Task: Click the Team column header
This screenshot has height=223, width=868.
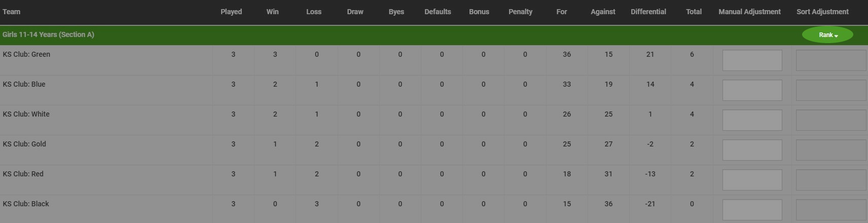Action: pos(12,12)
